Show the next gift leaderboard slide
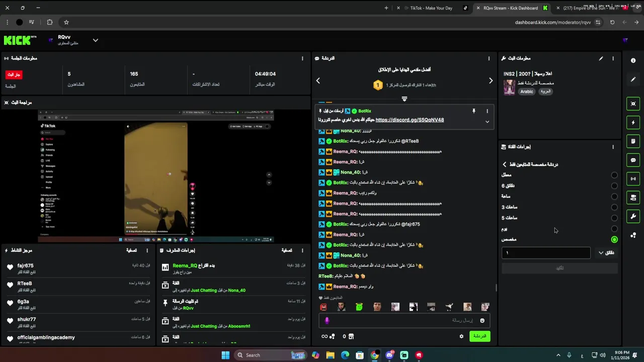Viewport: 644px width, 362px height. point(491,80)
